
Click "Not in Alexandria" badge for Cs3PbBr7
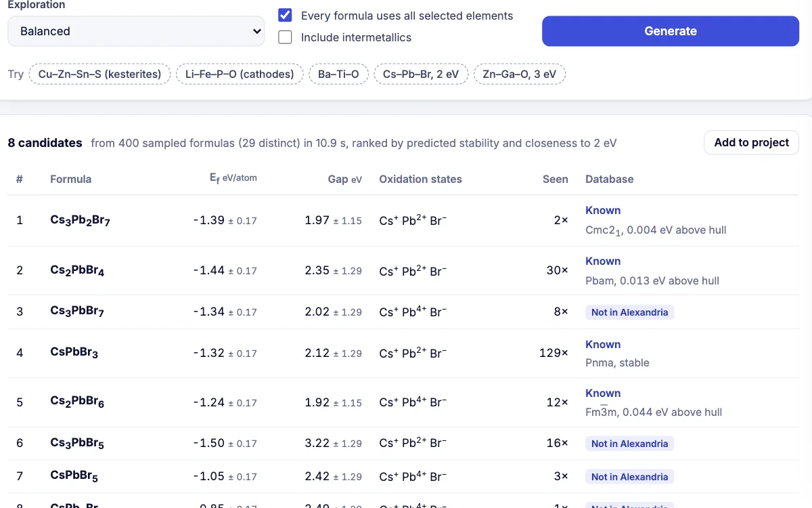pos(629,312)
